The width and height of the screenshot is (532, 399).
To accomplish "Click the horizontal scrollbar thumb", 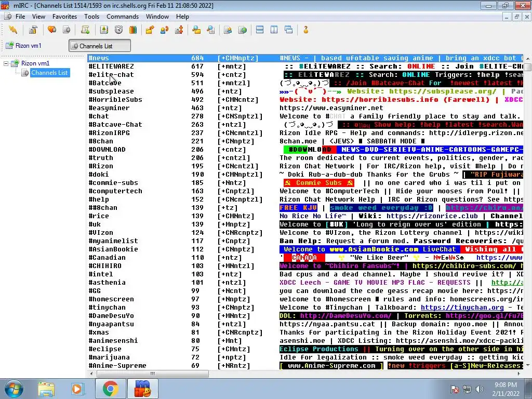I will pos(153,374).
